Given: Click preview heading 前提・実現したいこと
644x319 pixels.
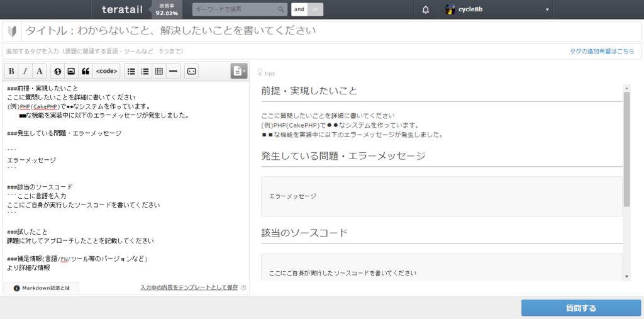Looking at the screenshot, I should point(309,91).
